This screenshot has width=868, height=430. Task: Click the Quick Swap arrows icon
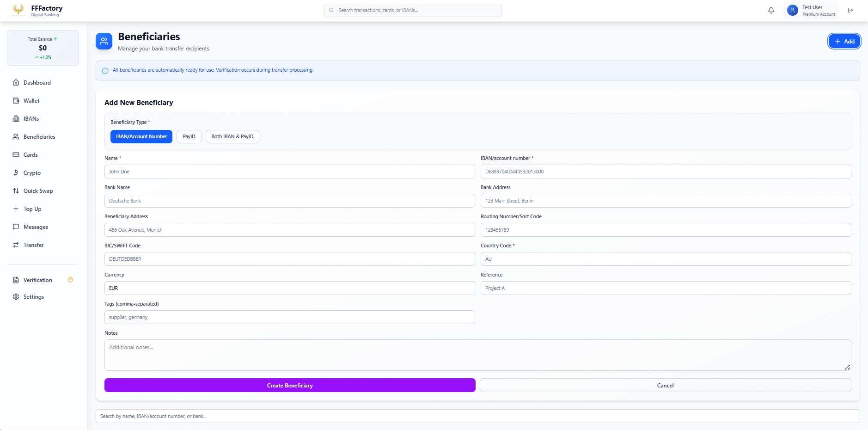tap(16, 191)
